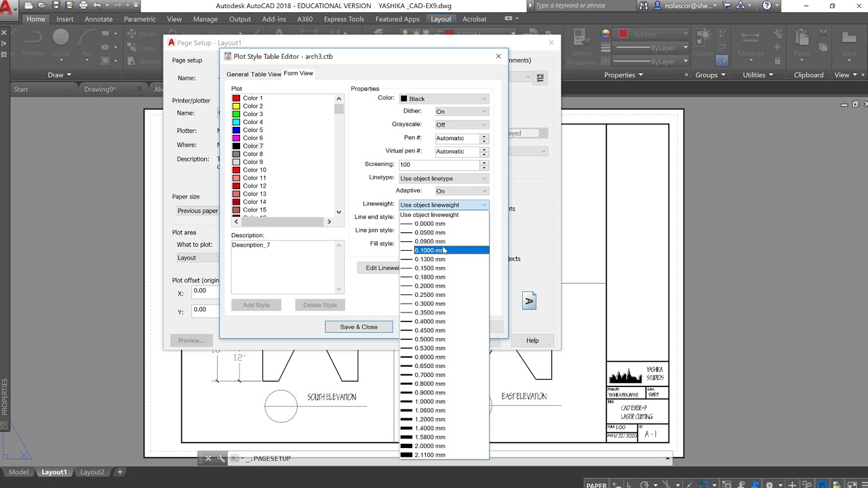Toggle PAPER space button in status bar
The image size is (868, 488).
[596, 485]
